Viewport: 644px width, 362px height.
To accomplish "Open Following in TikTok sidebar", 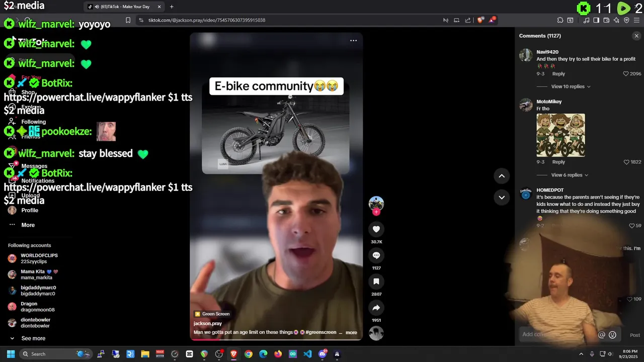I will tap(33, 122).
